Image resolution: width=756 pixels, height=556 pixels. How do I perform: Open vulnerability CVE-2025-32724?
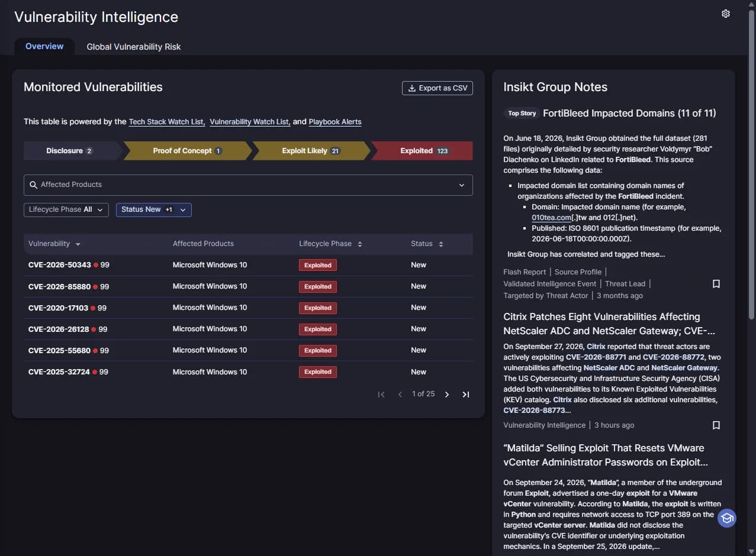point(59,372)
